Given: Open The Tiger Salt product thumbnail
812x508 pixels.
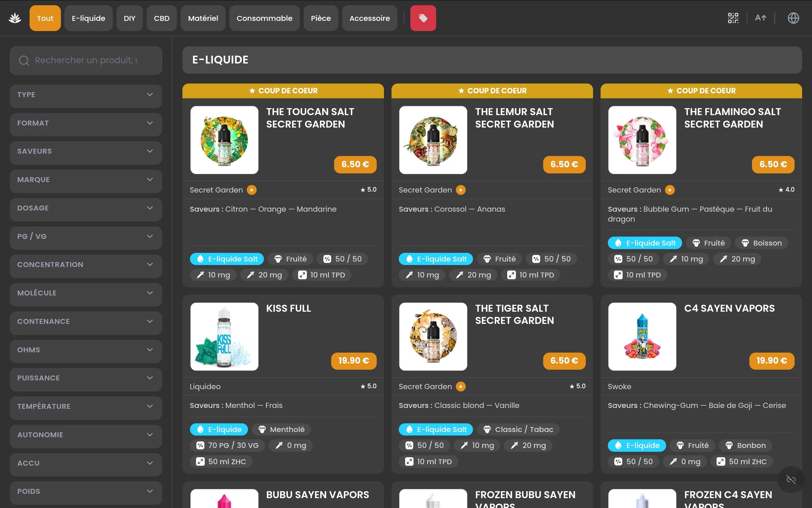Looking at the screenshot, I should (433, 337).
